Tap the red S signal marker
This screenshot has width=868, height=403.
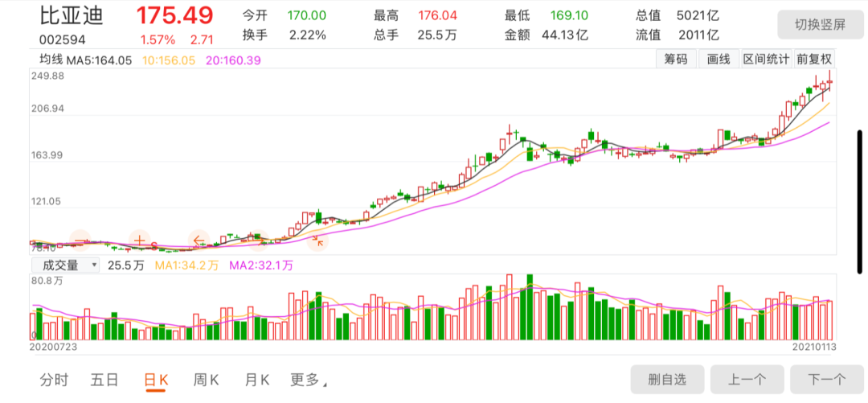(154, 245)
